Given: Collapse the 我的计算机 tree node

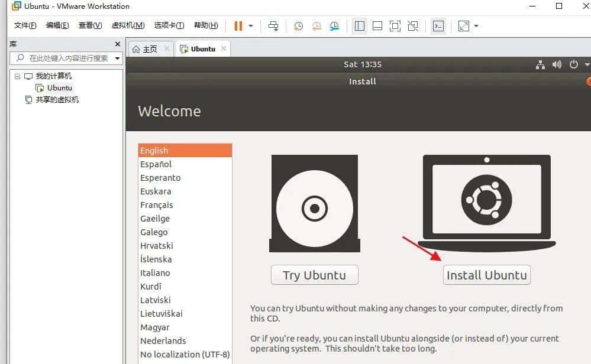Looking at the screenshot, I should 17,76.
